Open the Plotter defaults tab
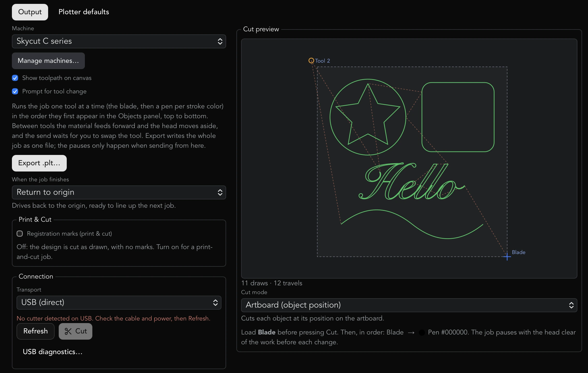The width and height of the screenshot is (588, 373). [84, 12]
